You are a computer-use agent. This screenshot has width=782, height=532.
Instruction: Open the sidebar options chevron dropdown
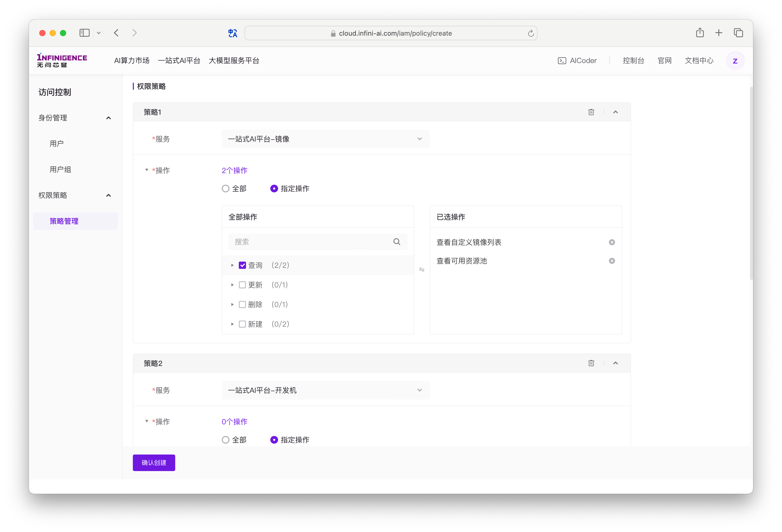[x=99, y=33]
